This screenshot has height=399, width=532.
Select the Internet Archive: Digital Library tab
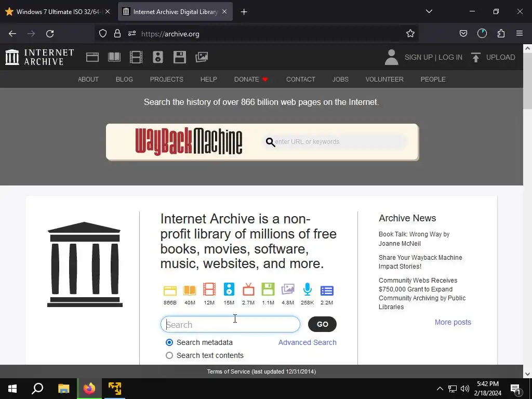pyautogui.click(x=175, y=12)
